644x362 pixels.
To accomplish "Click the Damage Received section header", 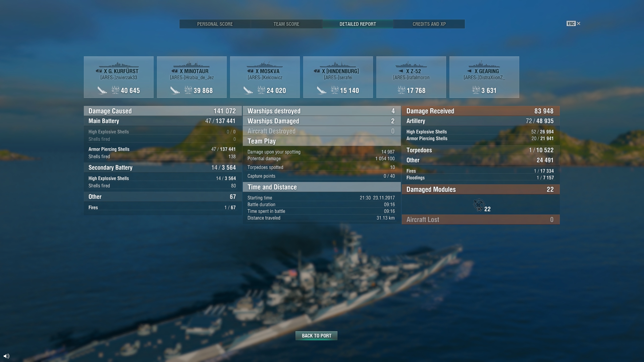I will point(481,111).
